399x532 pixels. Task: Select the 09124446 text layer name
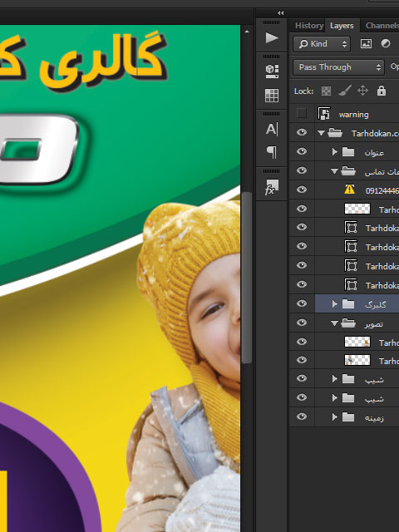[x=382, y=190]
